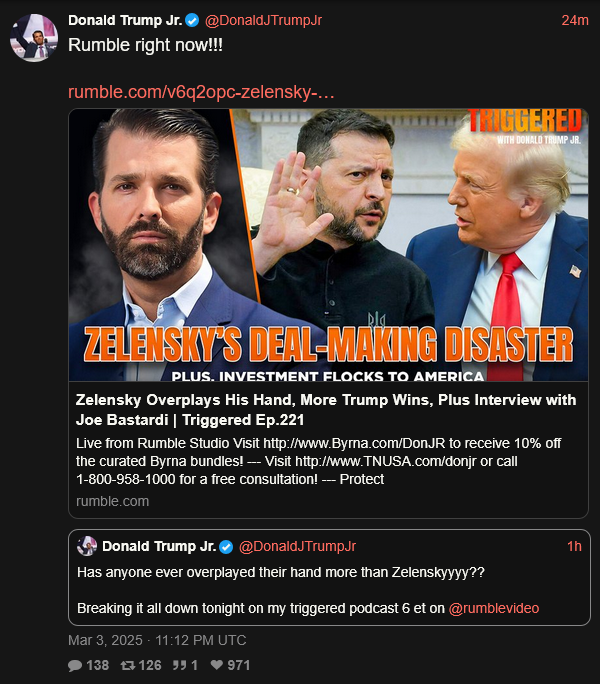600x684 pixels.
Task: Click the blue verified badge in the main post
Action: 192,20
